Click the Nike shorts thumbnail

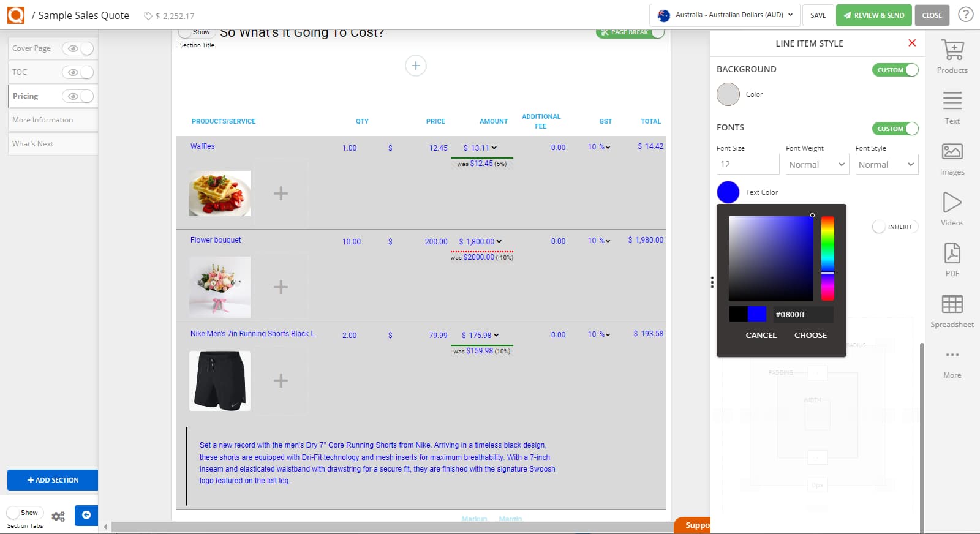(220, 381)
